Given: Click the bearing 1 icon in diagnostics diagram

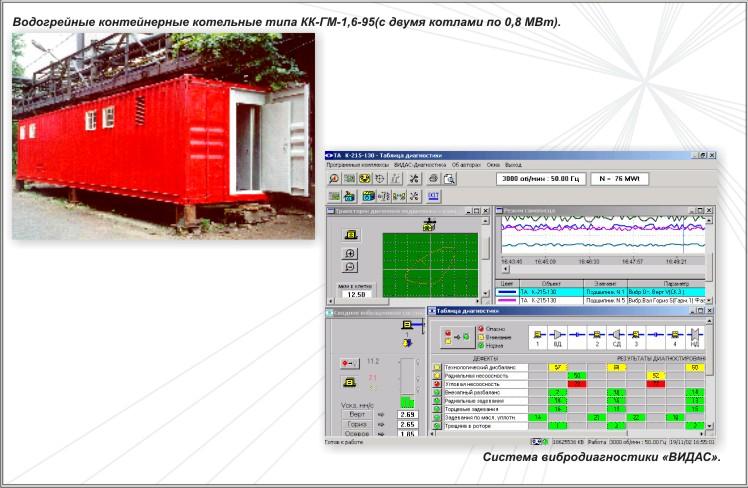Looking at the screenshot, I should [537, 333].
